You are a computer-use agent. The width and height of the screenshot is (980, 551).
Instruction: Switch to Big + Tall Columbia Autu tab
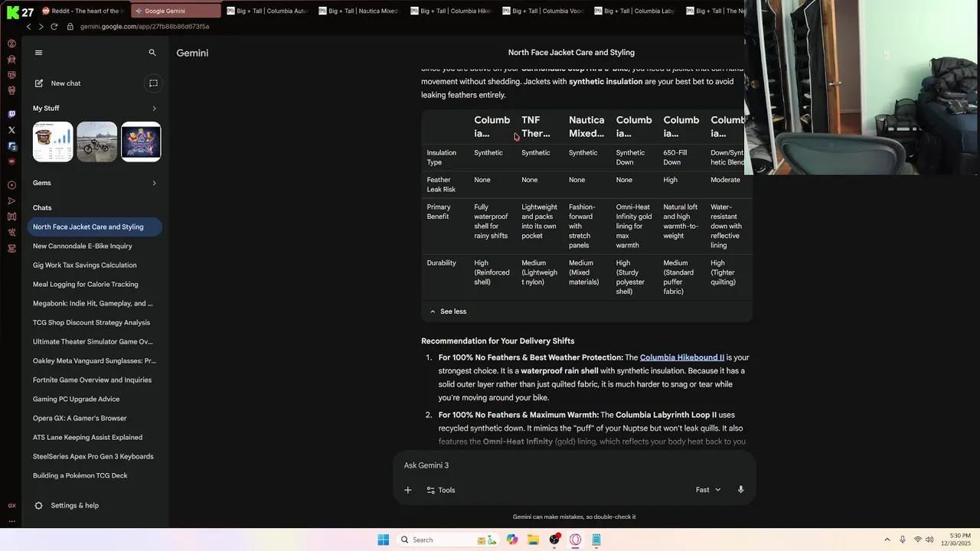point(267,11)
